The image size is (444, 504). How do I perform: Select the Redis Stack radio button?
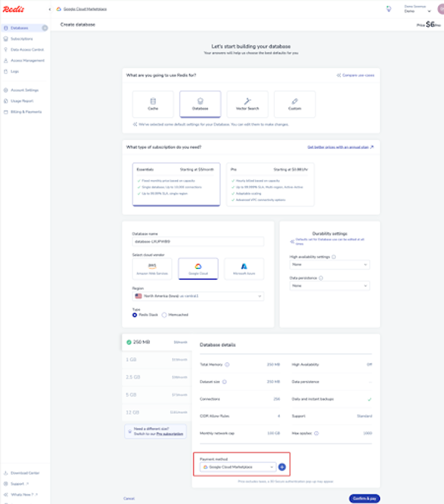tap(135, 315)
